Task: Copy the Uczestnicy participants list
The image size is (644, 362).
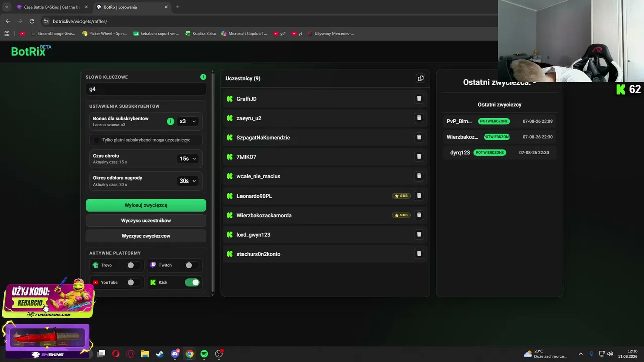Action: [421, 78]
